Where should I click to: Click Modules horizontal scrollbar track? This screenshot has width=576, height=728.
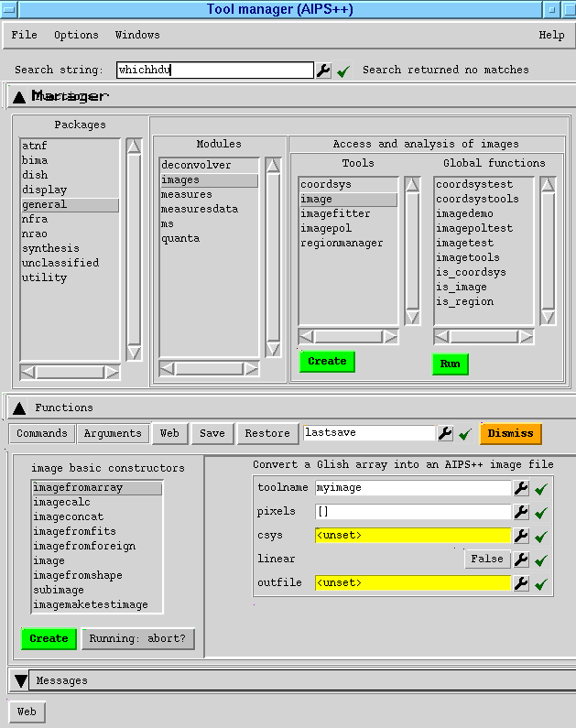[210, 369]
